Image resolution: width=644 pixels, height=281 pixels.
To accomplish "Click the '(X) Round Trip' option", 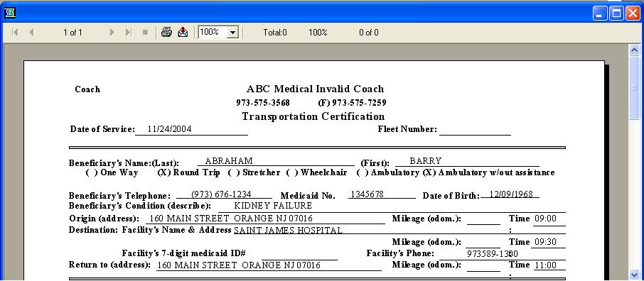I will tap(188, 172).
